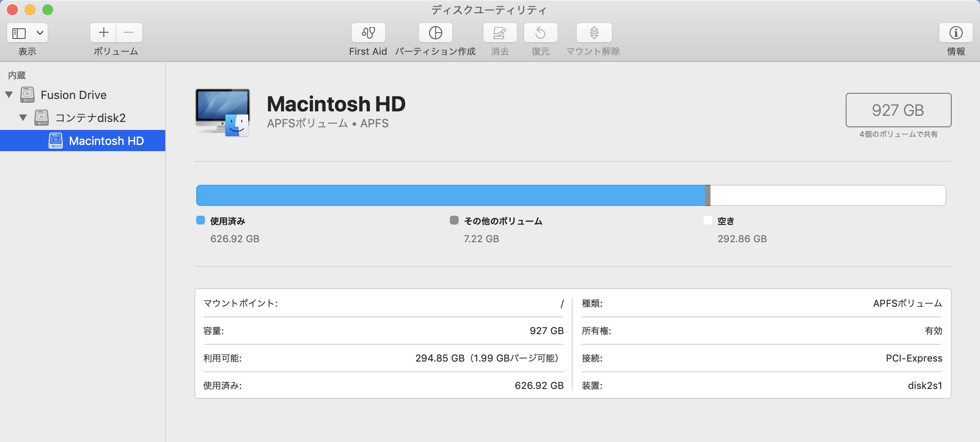Screen dimensions: 980x442
Task: Open the partition (パーティション作成) pie icon
Action: tap(436, 33)
